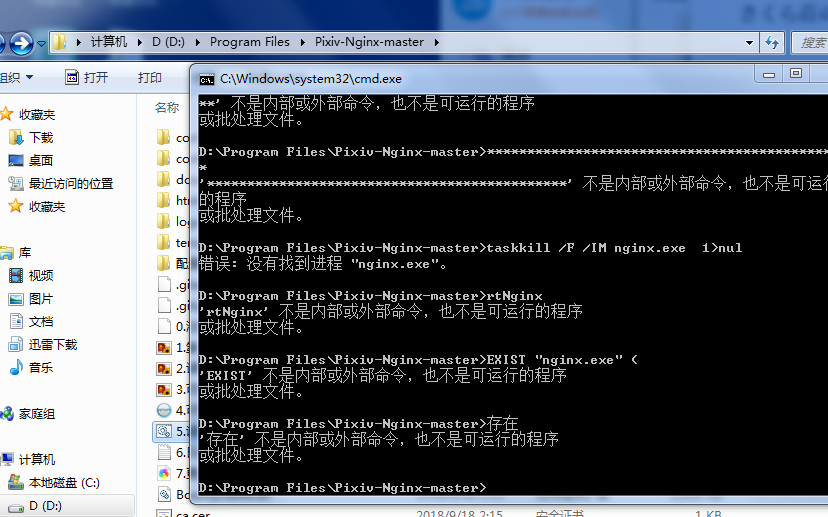The image size is (828, 517).
Task: Open the 组织 dropdown menu
Action: (17, 78)
